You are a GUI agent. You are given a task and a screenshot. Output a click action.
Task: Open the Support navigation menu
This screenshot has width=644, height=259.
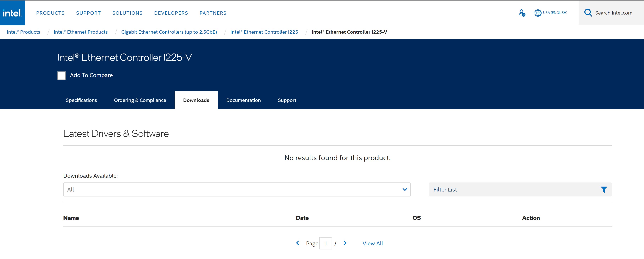click(88, 13)
